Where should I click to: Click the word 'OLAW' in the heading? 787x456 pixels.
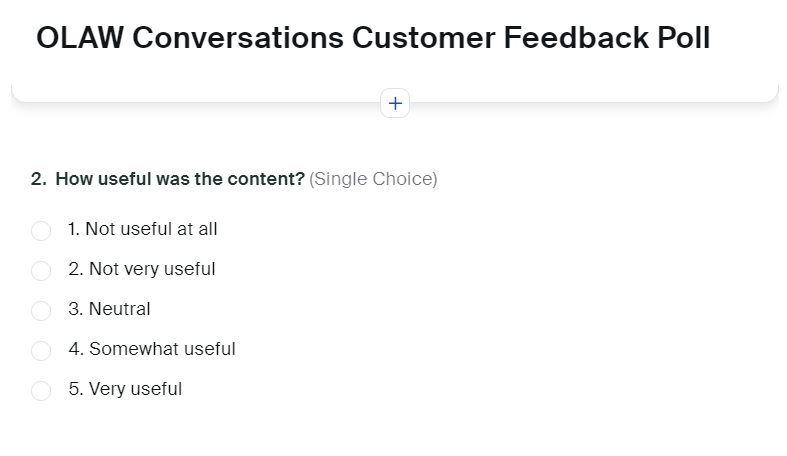79,38
